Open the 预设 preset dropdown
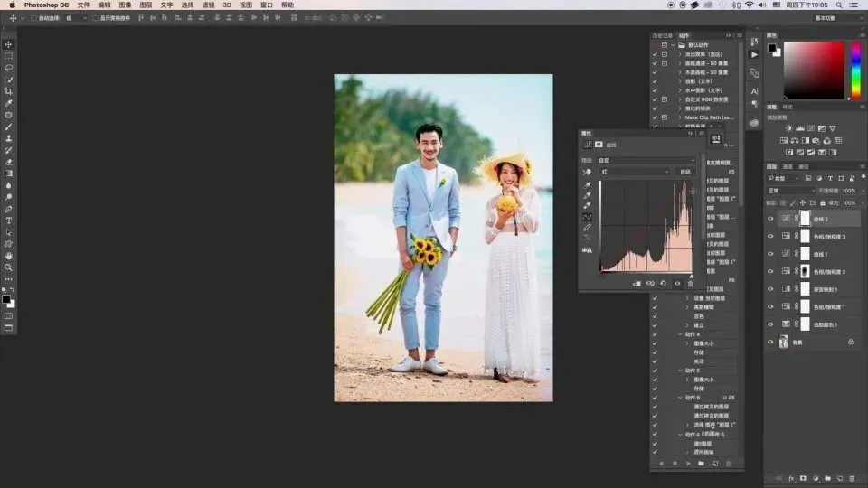868x488 pixels. click(646, 160)
